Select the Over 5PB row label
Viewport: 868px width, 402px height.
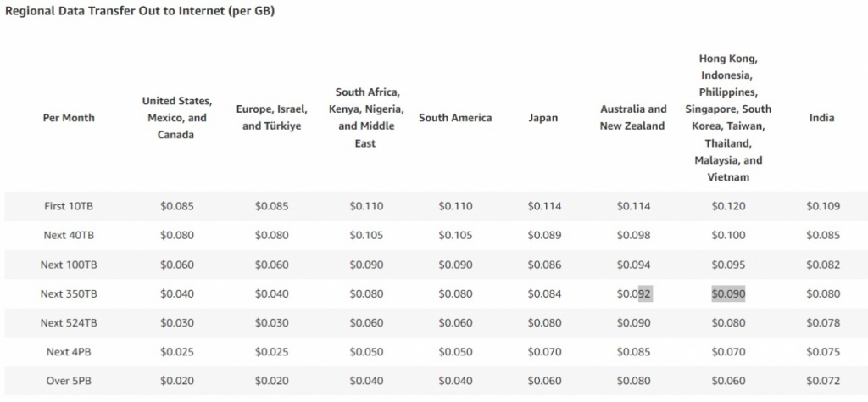69,381
